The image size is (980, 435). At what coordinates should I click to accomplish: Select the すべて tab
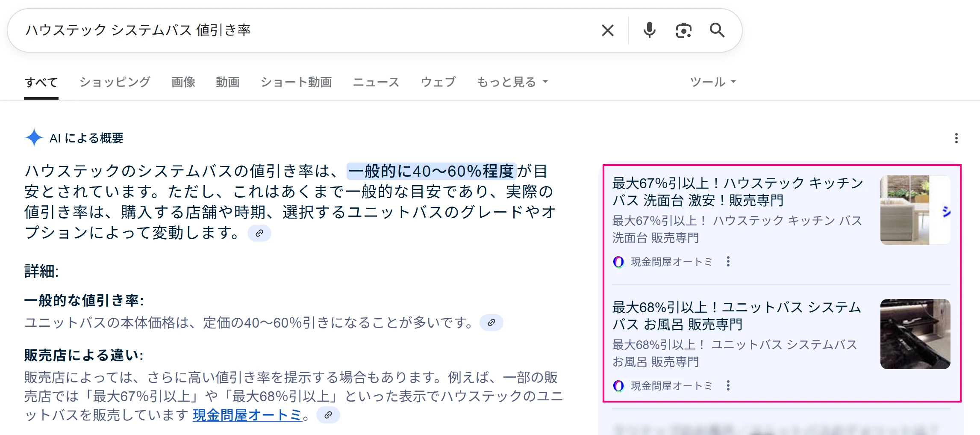point(41,82)
